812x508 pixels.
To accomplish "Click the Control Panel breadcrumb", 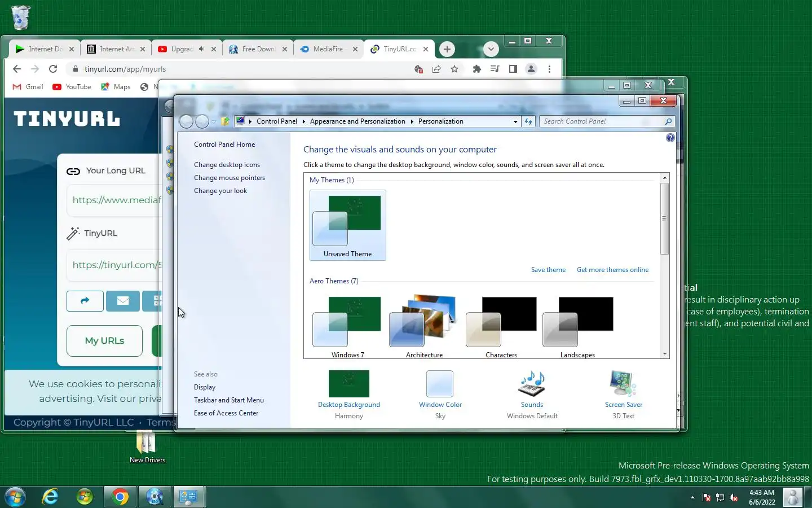I will pos(276,121).
